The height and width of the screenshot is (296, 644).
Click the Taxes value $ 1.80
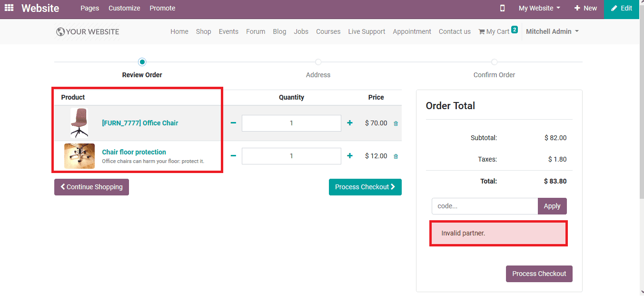[557, 159]
